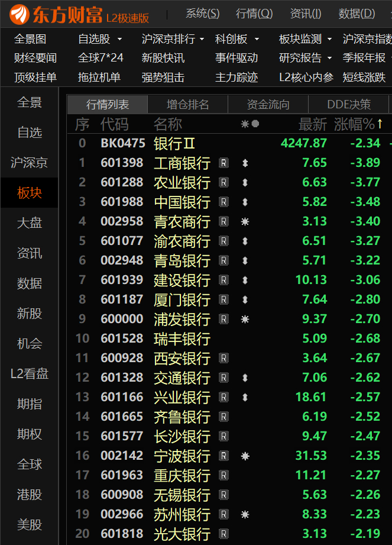Open 新股快讯 in the toolbar

[x=163, y=58]
